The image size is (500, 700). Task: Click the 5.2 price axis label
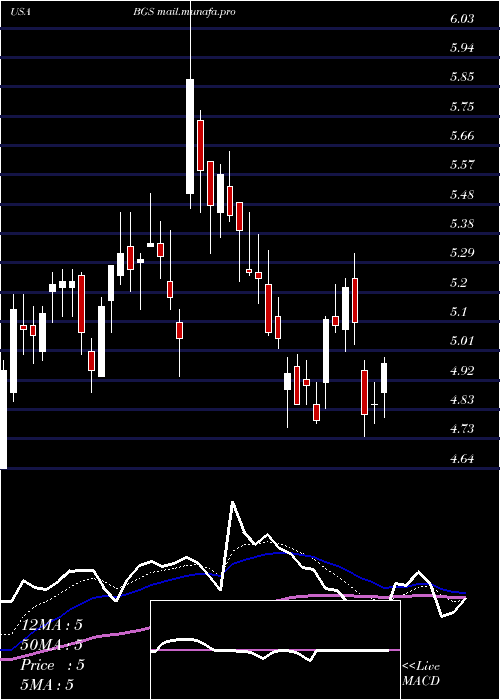click(x=458, y=283)
